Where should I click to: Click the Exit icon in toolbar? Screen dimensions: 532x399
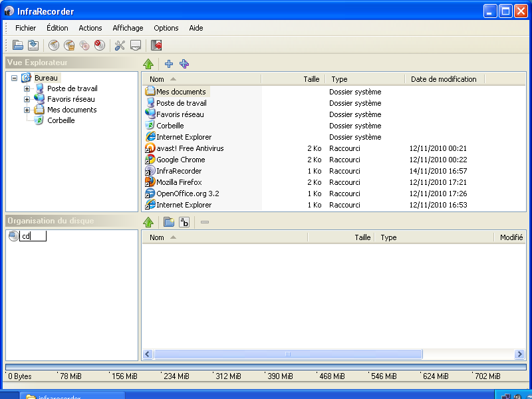pos(156,45)
